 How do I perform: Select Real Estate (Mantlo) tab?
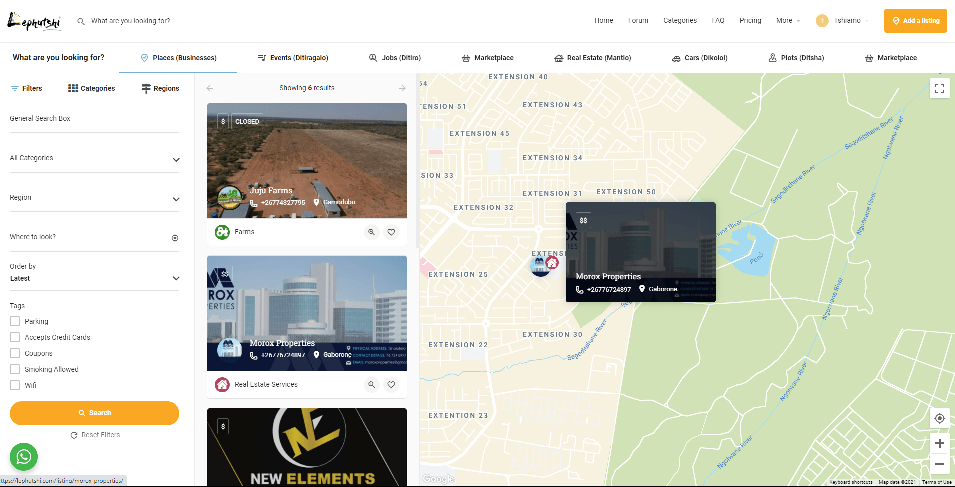593,58
